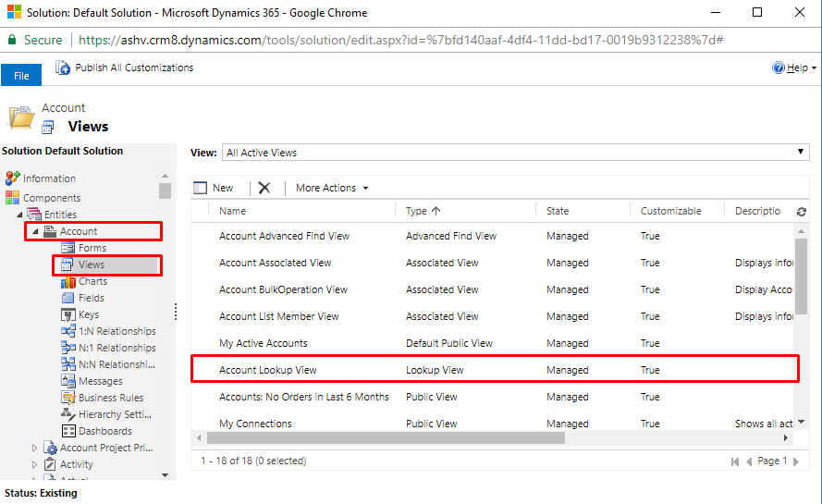Click the Account Project Price icon
Image resolution: width=822 pixels, height=504 pixels.
point(50,448)
